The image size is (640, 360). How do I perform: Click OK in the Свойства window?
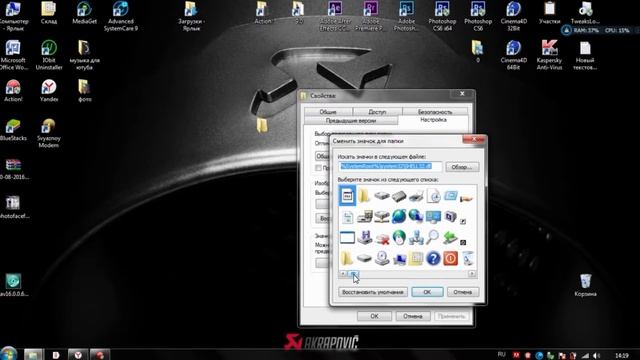pyautogui.click(x=374, y=316)
